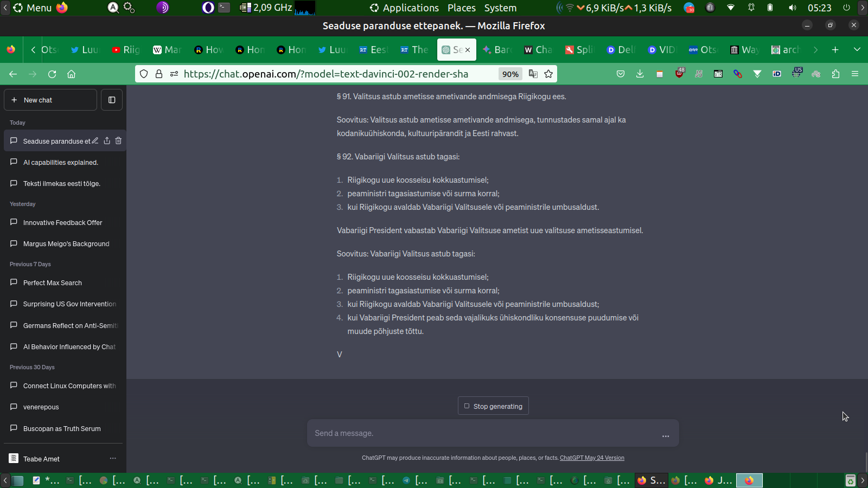
Task: Open the Firefox downloads panel
Action: coord(640,74)
